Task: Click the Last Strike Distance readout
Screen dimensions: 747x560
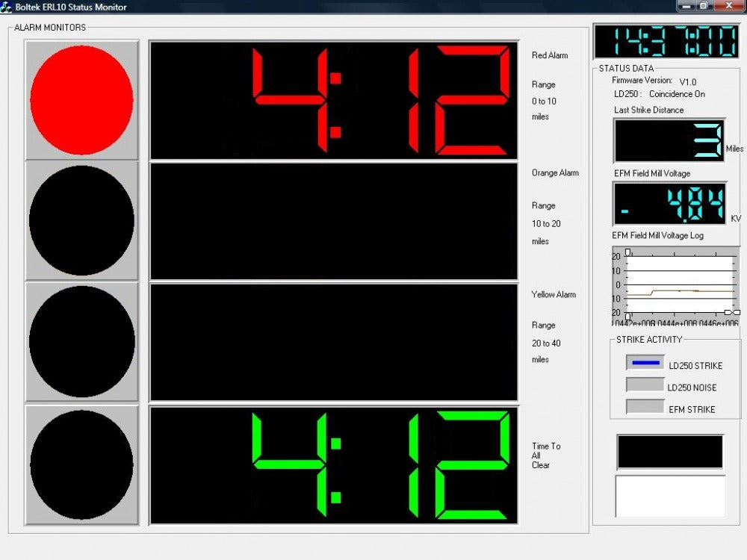Action: (x=669, y=140)
